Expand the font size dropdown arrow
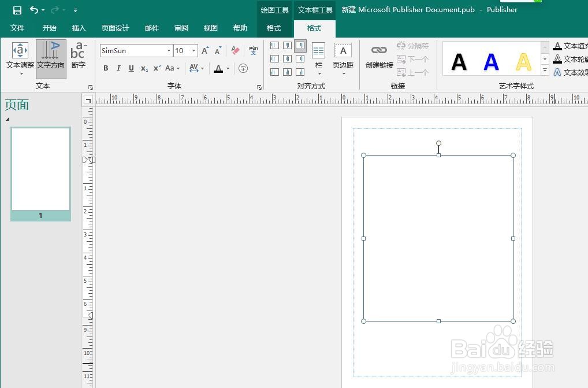This screenshot has width=588, height=388. [x=193, y=51]
